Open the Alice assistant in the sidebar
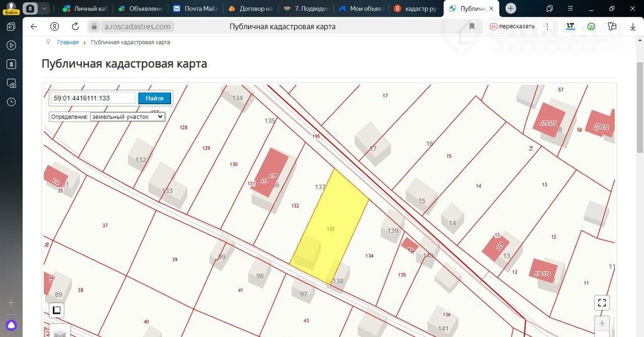 (11, 325)
